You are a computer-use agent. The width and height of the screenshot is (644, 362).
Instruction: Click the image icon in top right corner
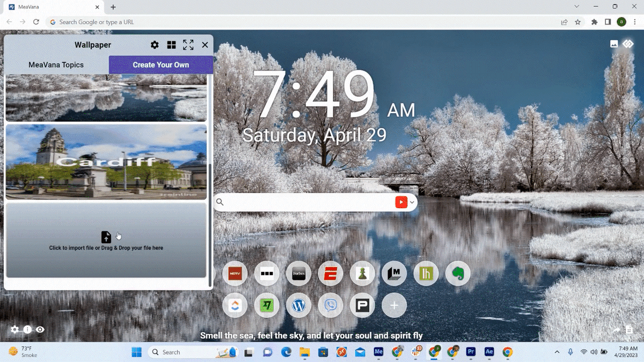[x=614, y=43]
